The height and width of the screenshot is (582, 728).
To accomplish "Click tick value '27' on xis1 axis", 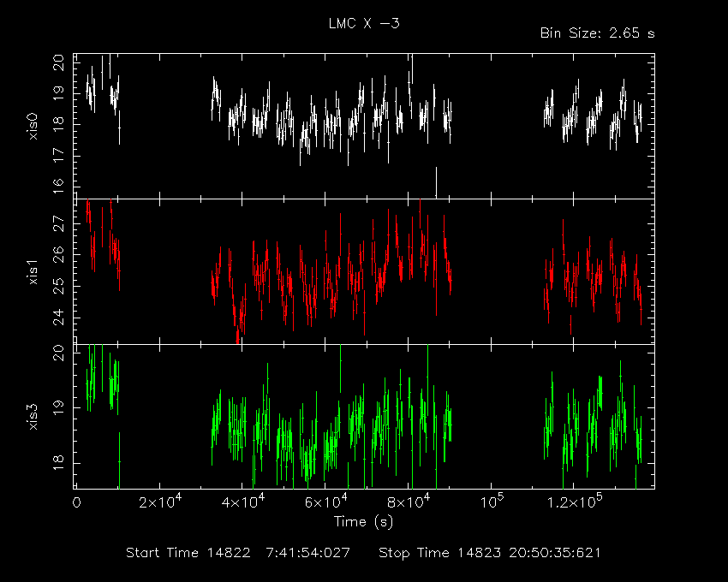I will [x=58, y=223].
